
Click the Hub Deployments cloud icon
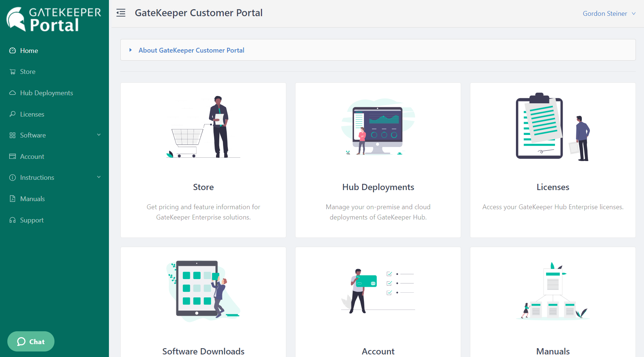click(x=13, y=93)
